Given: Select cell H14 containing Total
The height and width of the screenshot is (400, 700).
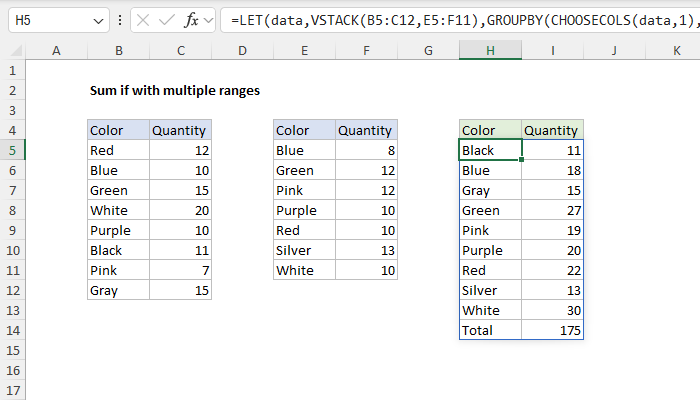Looking at the screenshot, I should [490, 330].
